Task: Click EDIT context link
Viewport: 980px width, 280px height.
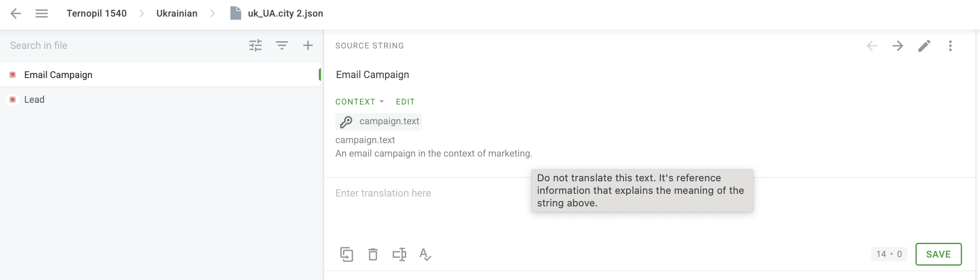Action: (405, 102)
